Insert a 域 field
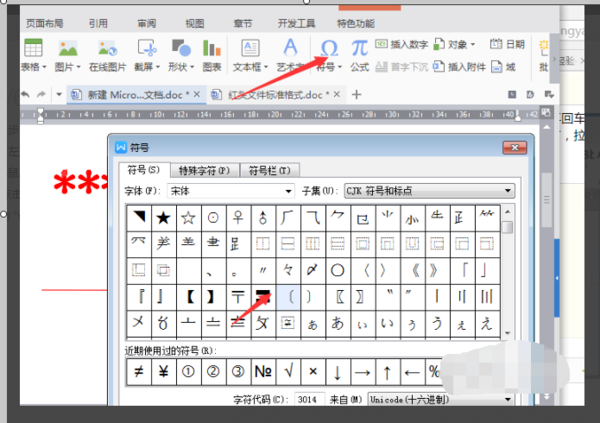Viewport: 600px width, 423px height. tap(503, 67)
